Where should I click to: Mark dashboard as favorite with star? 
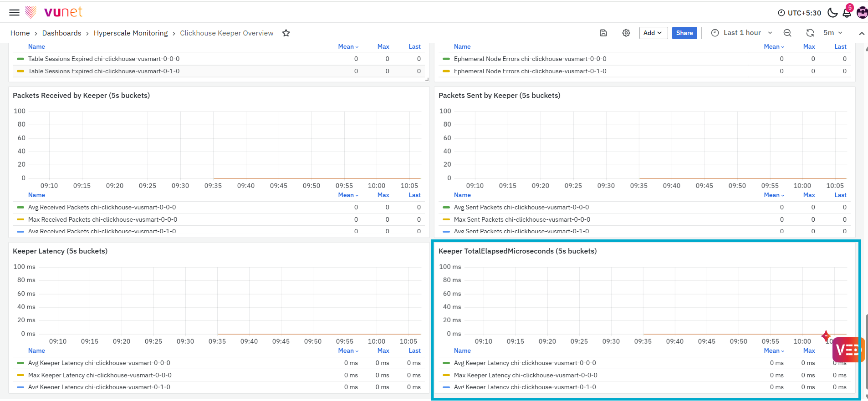click(x=286, y=33)
